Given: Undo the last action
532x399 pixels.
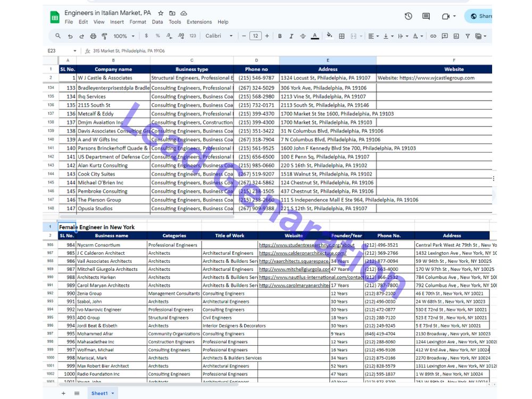Looking at the screenshot, I should (70, 36).
